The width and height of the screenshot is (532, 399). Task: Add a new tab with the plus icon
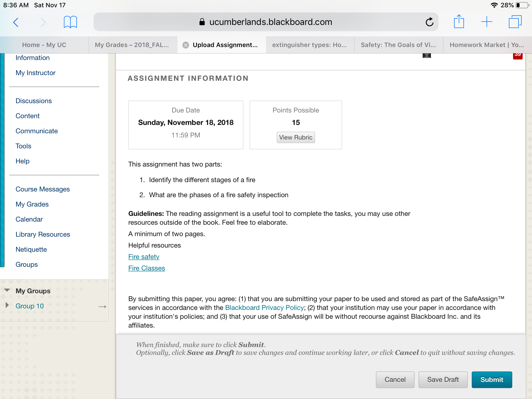click(487, 22)
